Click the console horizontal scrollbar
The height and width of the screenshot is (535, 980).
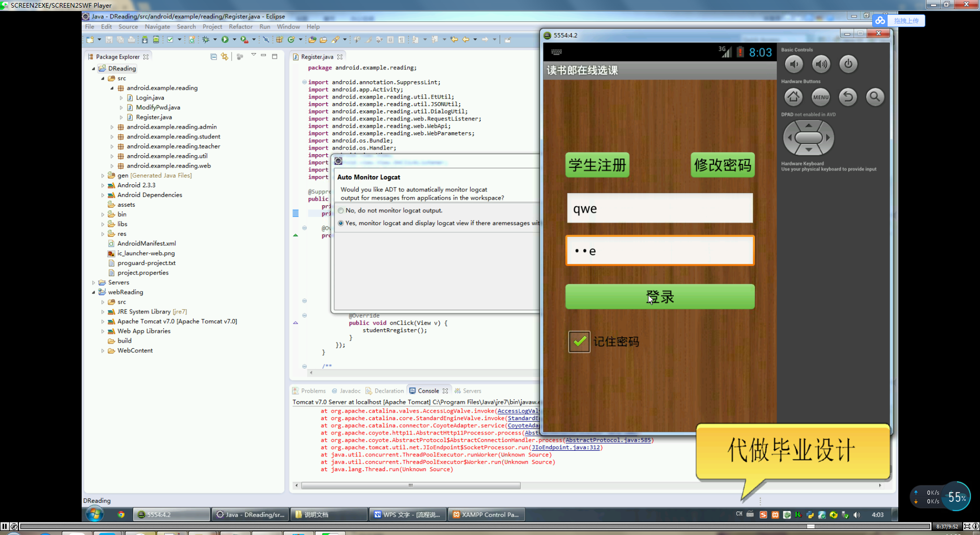411,485
